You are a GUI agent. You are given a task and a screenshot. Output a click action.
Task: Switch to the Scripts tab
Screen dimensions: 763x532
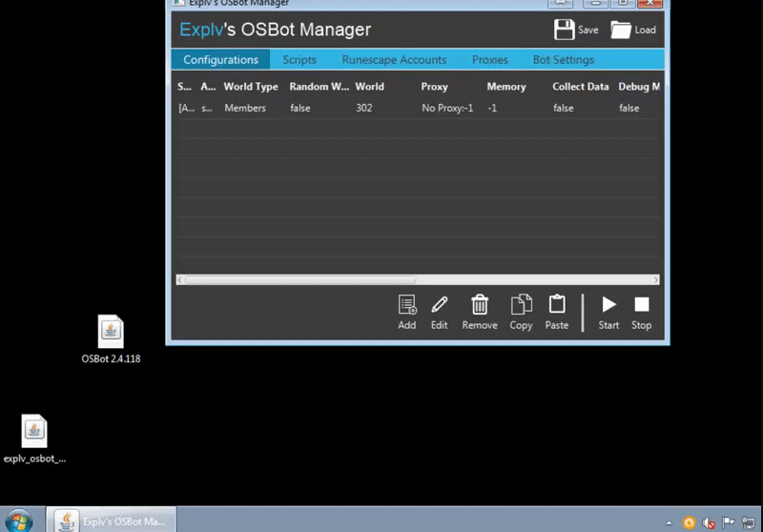pos(299,59)
